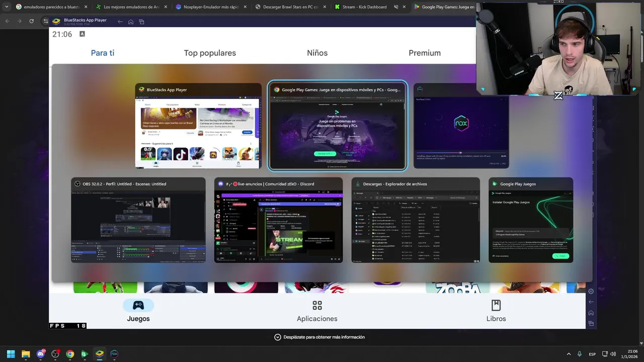Open the Chrome tab search dropdown
Image resolution: width=644 pixels, height=362 pixels.
(x=6, y=7)
